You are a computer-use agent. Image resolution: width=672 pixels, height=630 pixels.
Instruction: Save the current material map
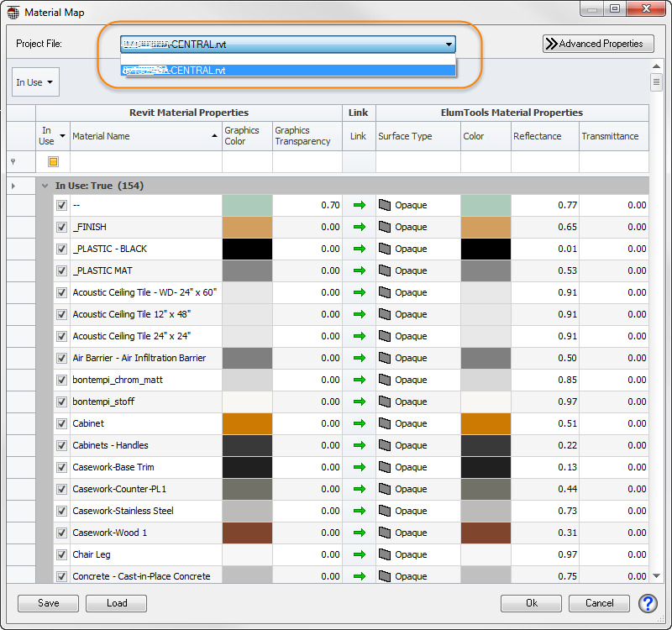48,603
